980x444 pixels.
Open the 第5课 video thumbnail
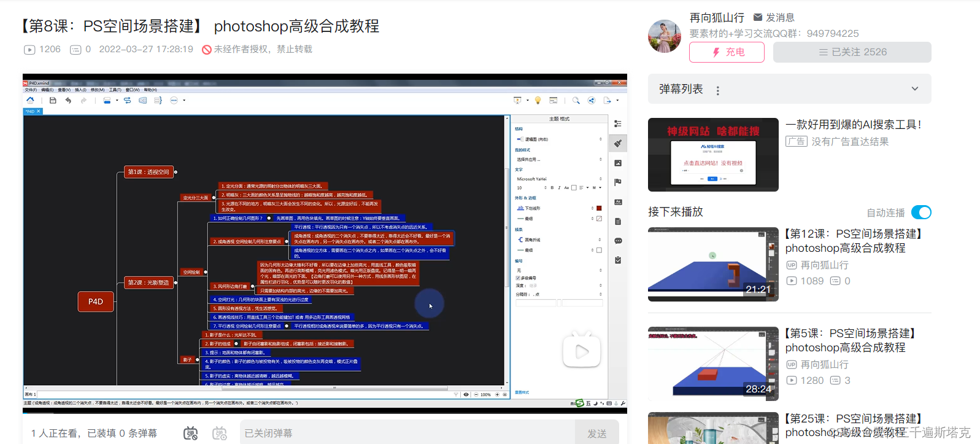pos(713,364)
